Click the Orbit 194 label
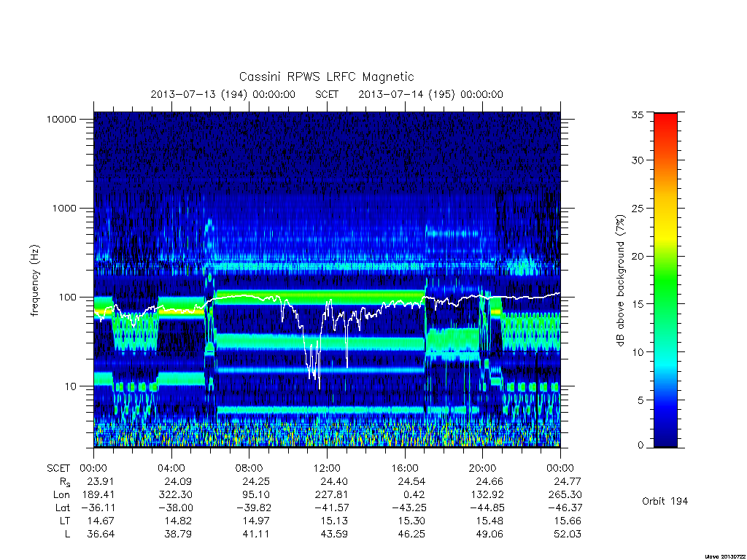This screenshot has width=747, height=560. pyautogui.click(x=665, y=502)
